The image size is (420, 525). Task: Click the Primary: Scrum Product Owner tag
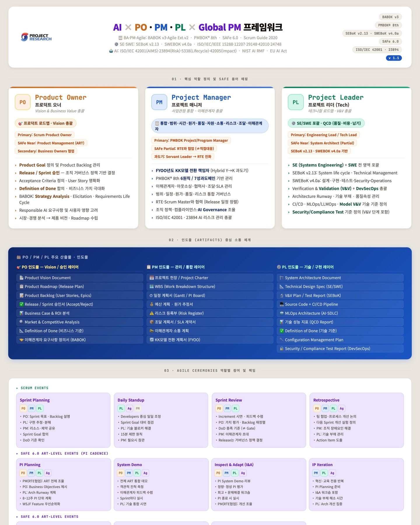[45, 135]
